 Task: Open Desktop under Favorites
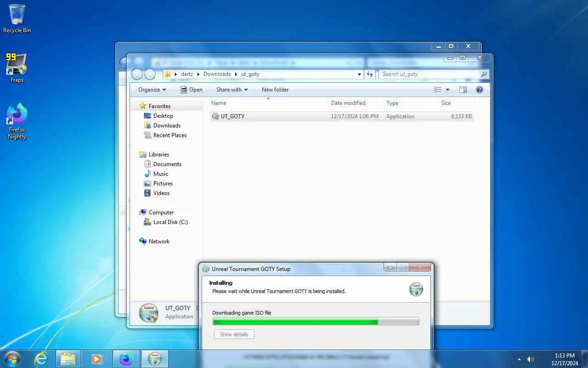163,116
